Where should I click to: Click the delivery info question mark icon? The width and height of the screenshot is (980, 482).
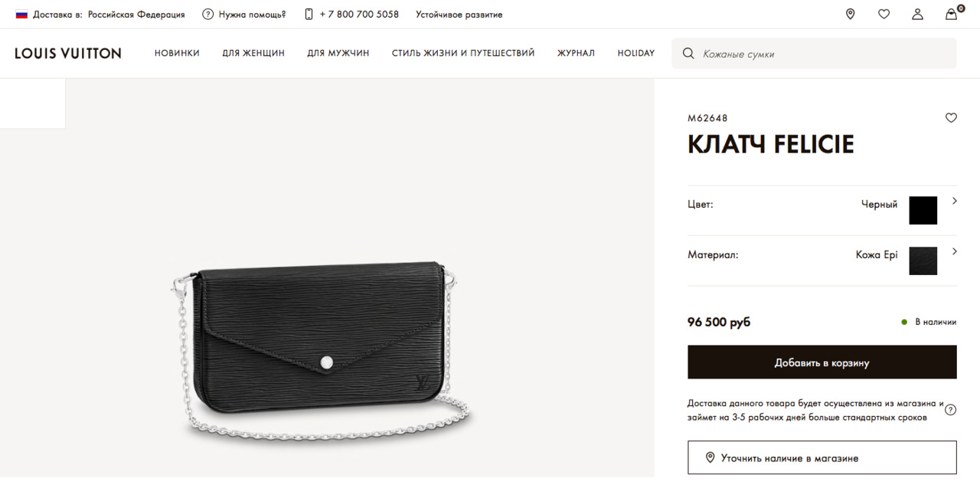point(950,410)
